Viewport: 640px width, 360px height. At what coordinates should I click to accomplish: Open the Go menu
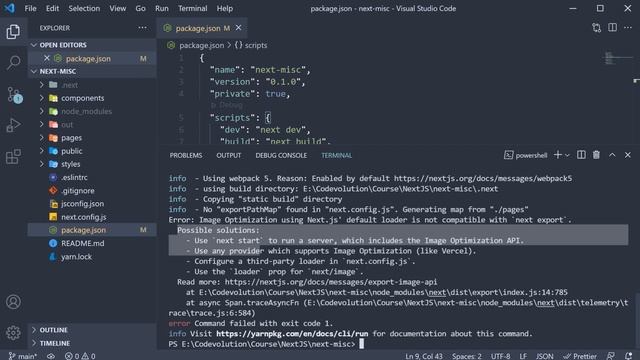[x=140, y=8]
